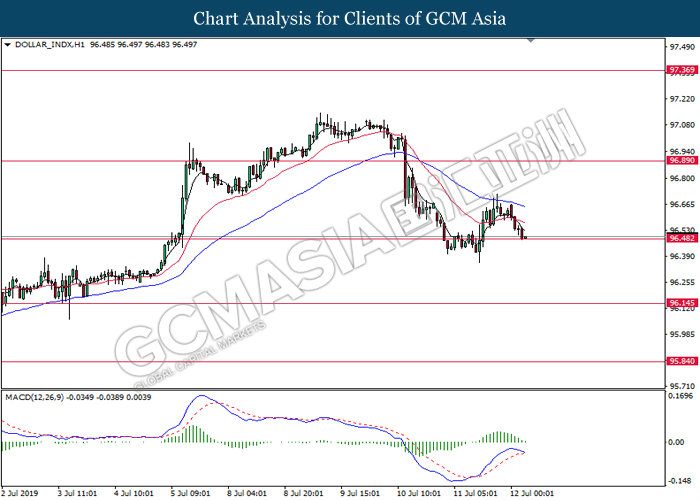Click the 95.985 price axis value
The image size is (700, 500).
point(683,334)
